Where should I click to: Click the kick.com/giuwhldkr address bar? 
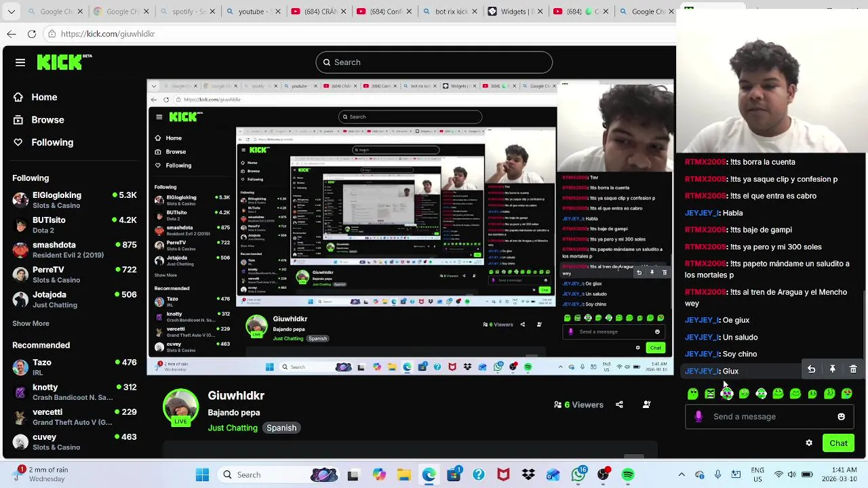[x=359, y=34]
